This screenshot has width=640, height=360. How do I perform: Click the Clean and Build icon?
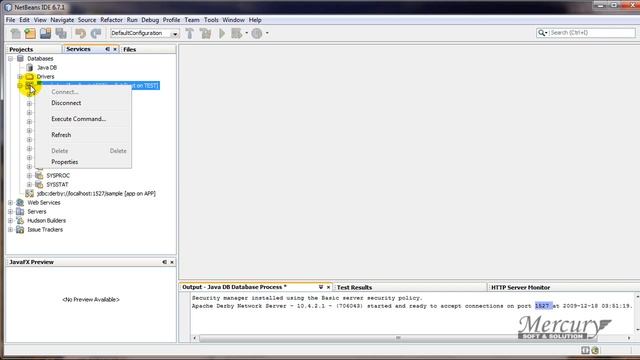205,33
